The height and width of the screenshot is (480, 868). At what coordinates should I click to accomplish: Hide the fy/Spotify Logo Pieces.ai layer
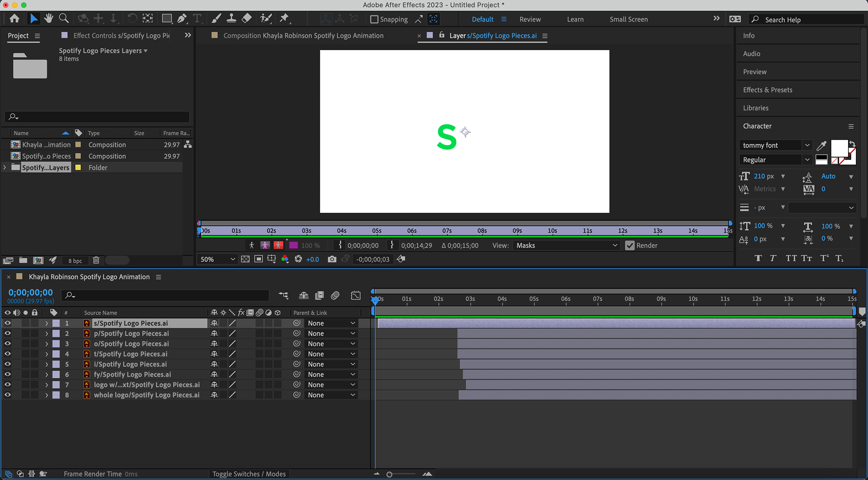(7, 375)
